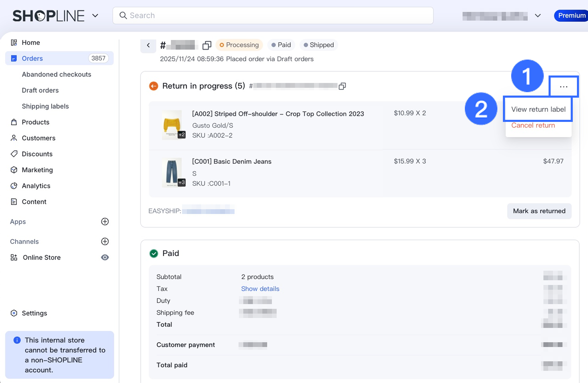Image resolution: width=588 pixels, height=383 pixels.
Task: Open Marketing in the sidebar
Action: tap(37, 170)
